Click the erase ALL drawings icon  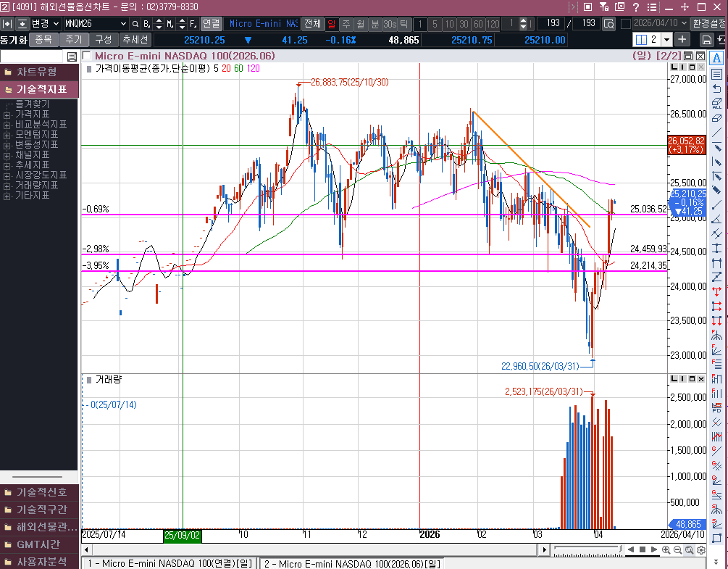[x=716, y=103]
